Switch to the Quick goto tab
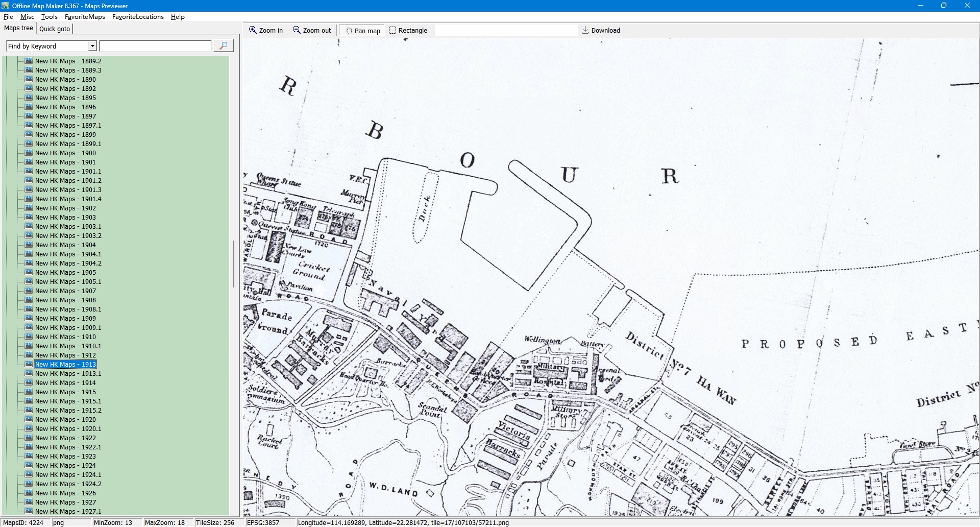 click(x=55, y=29)
